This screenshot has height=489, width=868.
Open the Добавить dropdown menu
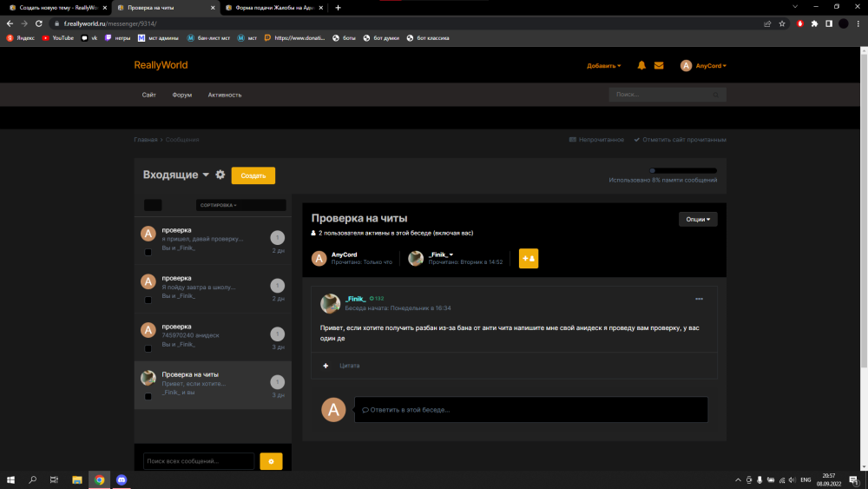603,65
